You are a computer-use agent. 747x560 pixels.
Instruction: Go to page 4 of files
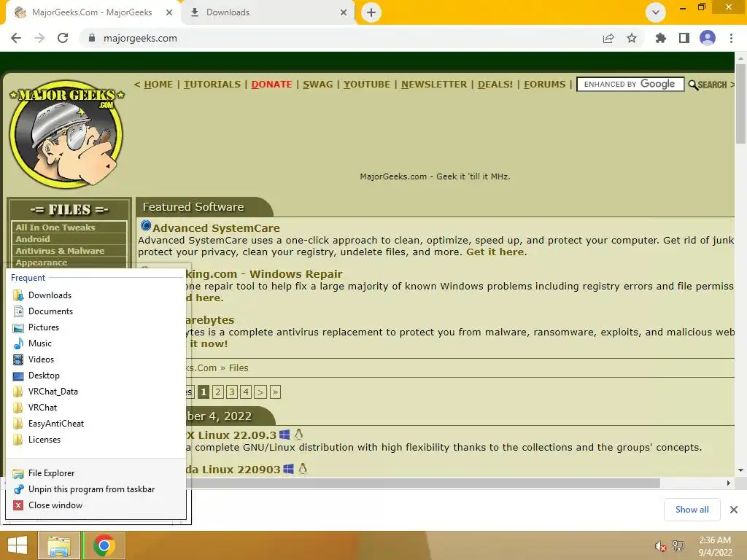246,392
